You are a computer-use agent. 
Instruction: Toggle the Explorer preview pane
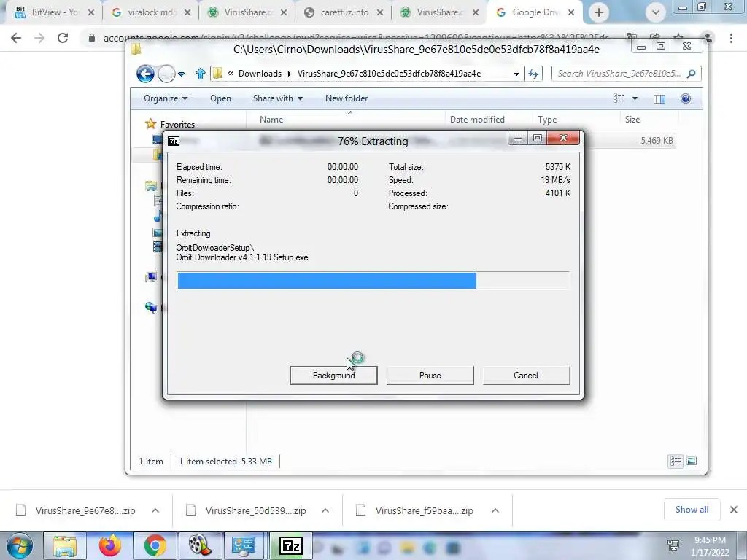tap(659, 98)
